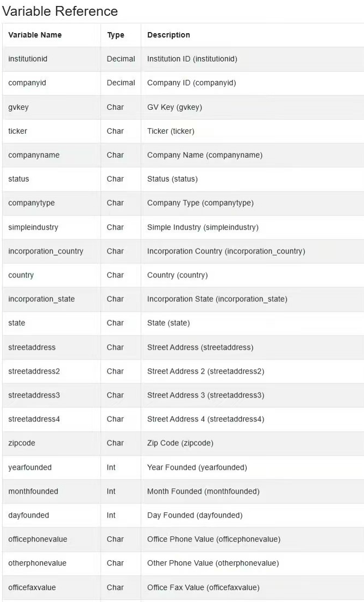This screenshot has height=602, width=364.
Task: Select the incorporation_state variable name
Action: pyautogui.click(x=41, y=299)
